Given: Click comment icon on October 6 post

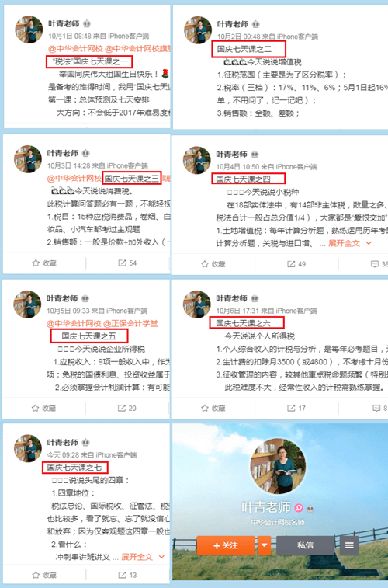Looking at the screenshot, I should (376, 408).
